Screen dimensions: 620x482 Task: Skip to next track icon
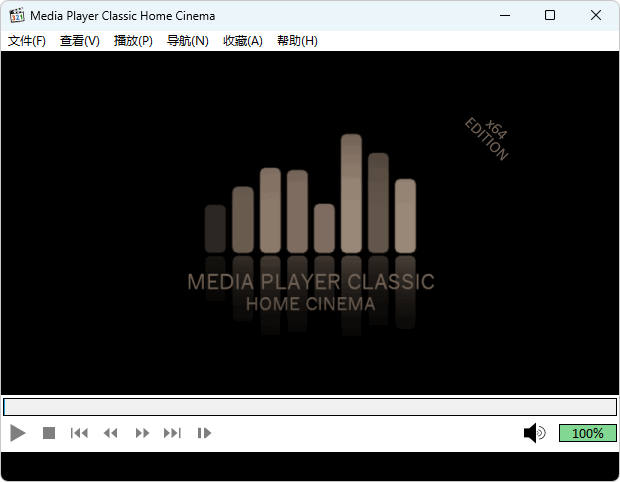173,433
